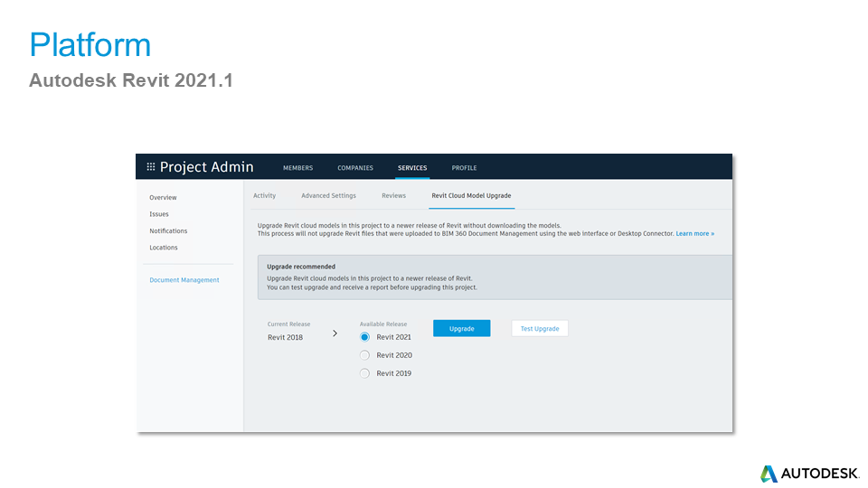The width and height of the screenshot is (868, 488).
Task: Open the Advanced Settings sub-tab
Action: point(329,195)
